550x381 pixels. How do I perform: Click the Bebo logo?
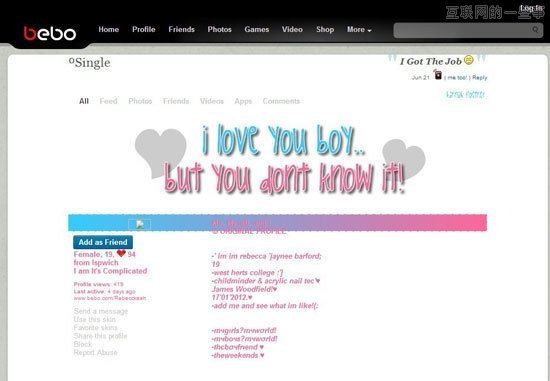[x=49, y=34]
